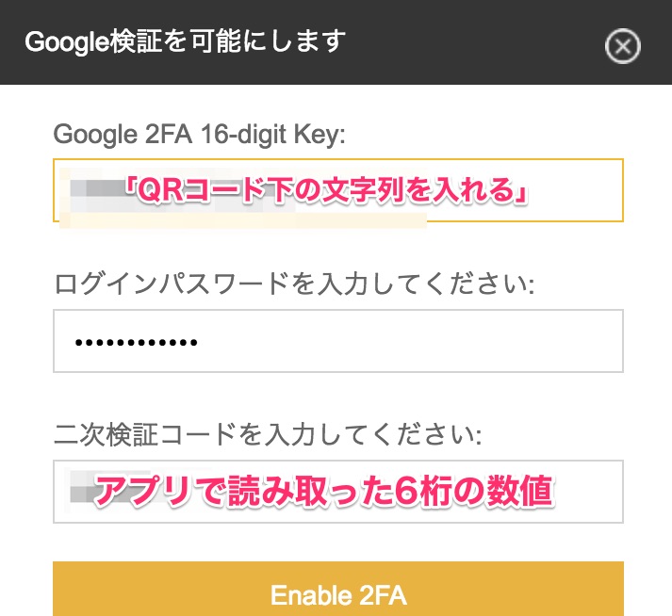The height and width of the screenshot is (616, 672).
Task: Close the Google verification dialog
Action: [x=622, y=46]
